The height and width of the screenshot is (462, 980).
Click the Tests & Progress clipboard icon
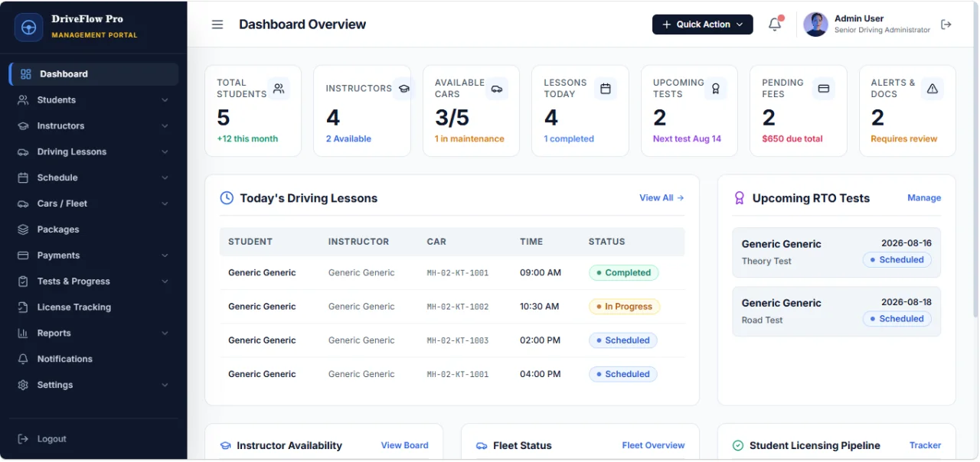[x=23, y=281]
